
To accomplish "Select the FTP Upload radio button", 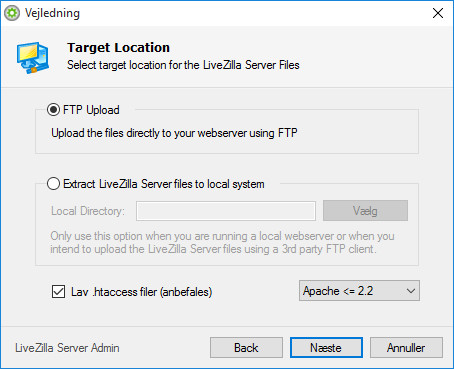I will click(53, 110).
